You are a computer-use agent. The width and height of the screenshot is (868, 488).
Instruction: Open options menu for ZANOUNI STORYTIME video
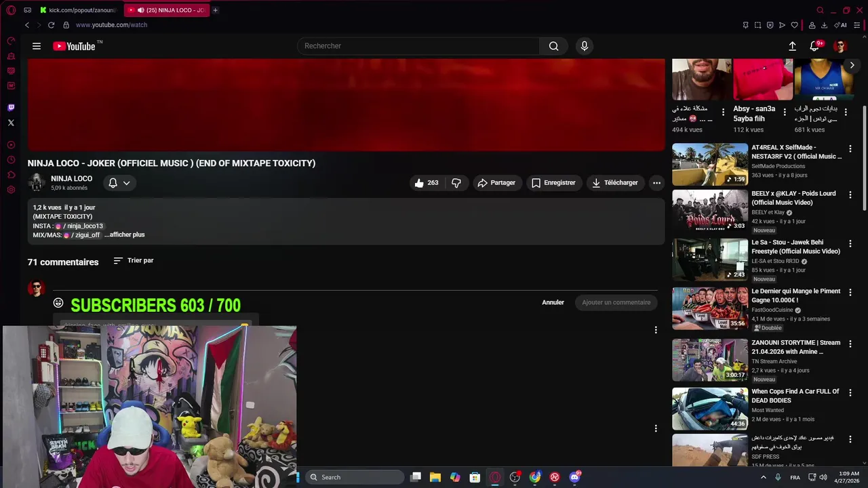[850, 344]
